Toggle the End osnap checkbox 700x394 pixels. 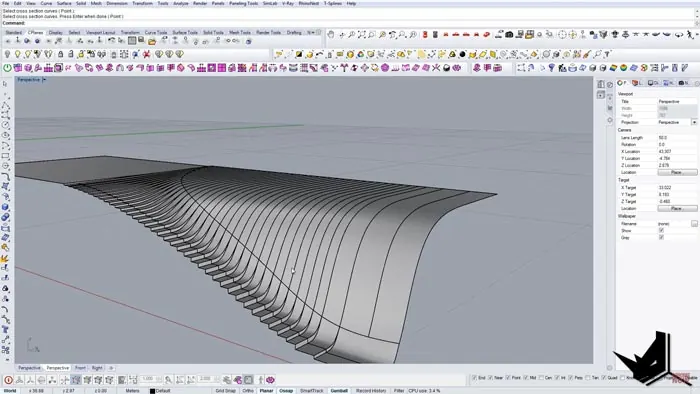tap(474, 378)
